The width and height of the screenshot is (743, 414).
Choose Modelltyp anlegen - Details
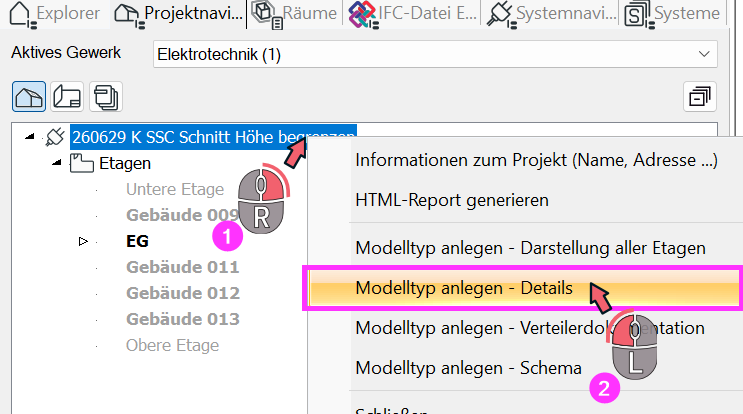(524, 288)
